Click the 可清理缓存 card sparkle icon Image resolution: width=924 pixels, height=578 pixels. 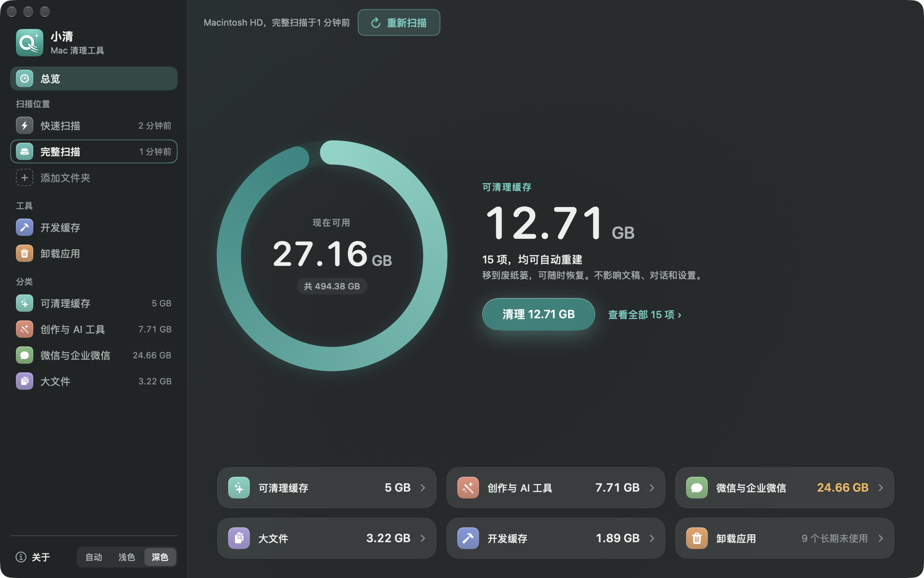pos(239,488)
